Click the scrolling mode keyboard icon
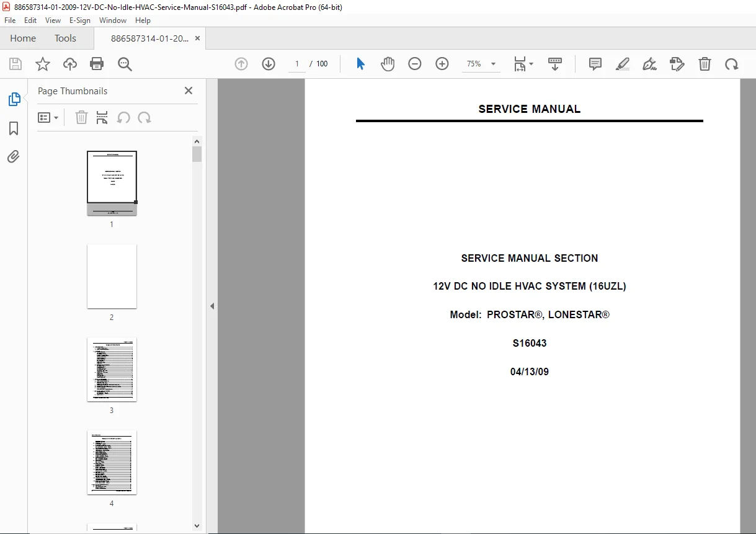Image resolution: width=756 pixels, height=534 pixels. [x=555, y=64]
